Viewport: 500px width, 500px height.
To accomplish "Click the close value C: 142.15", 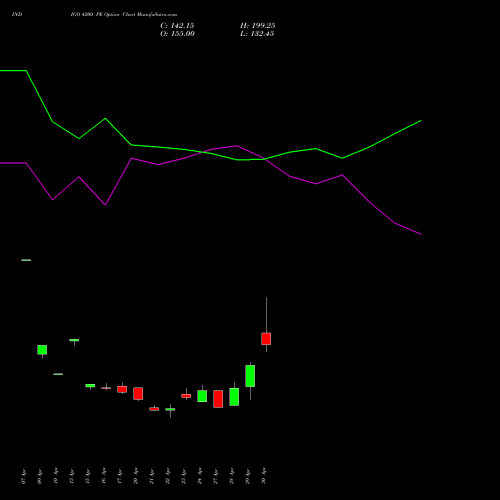I will pos(177,26).
